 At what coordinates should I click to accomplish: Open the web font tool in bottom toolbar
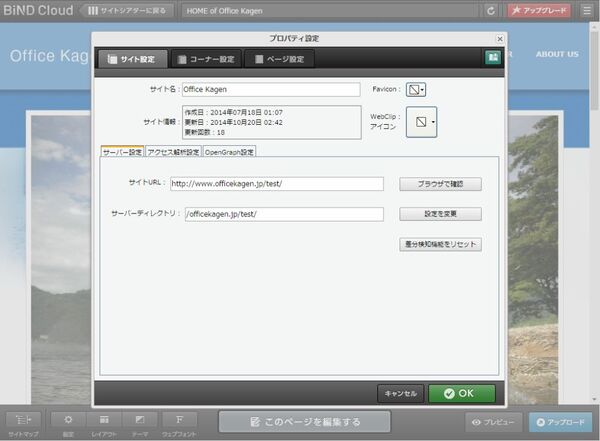click(x=179, y=425)
